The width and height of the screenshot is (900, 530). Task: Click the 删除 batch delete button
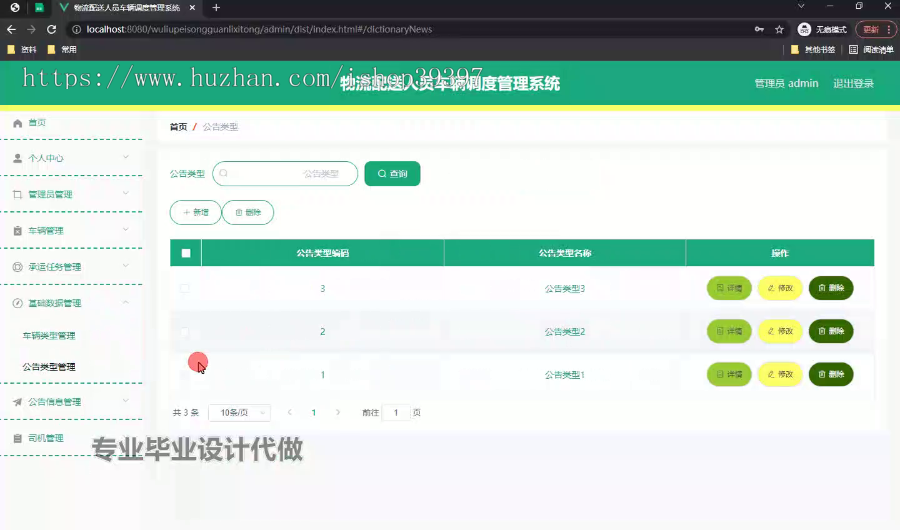tap(248, 212)
